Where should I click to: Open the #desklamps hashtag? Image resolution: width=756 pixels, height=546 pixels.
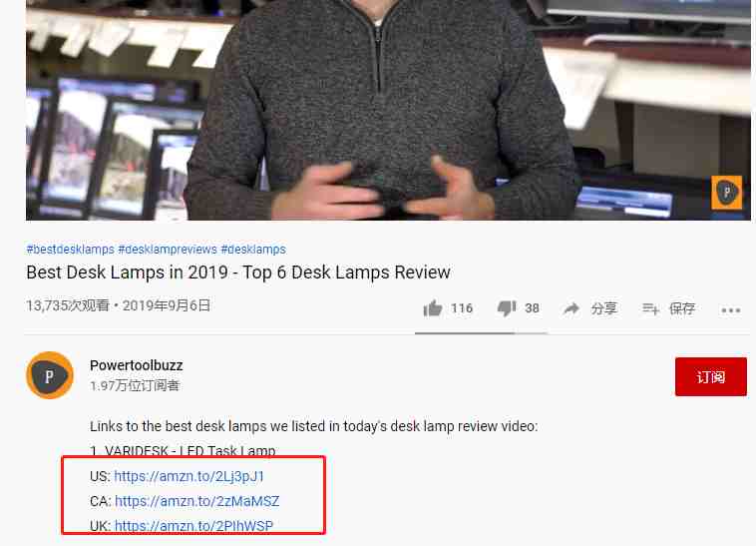pos(253,249)
